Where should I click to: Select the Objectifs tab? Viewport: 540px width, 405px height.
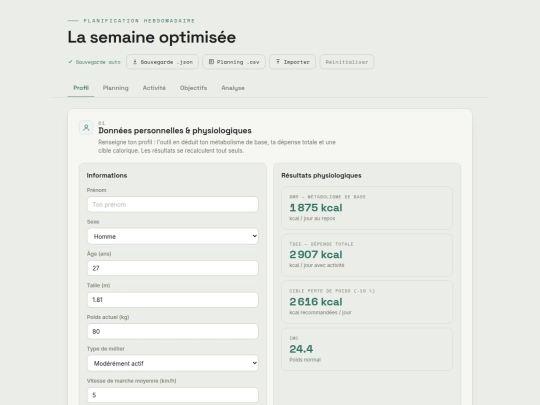coord(193,88)
